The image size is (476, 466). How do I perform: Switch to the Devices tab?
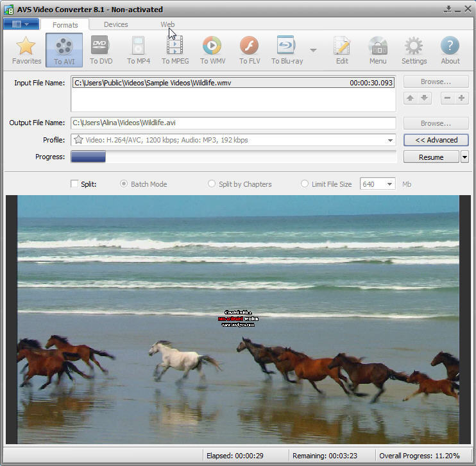coord(115,24)
